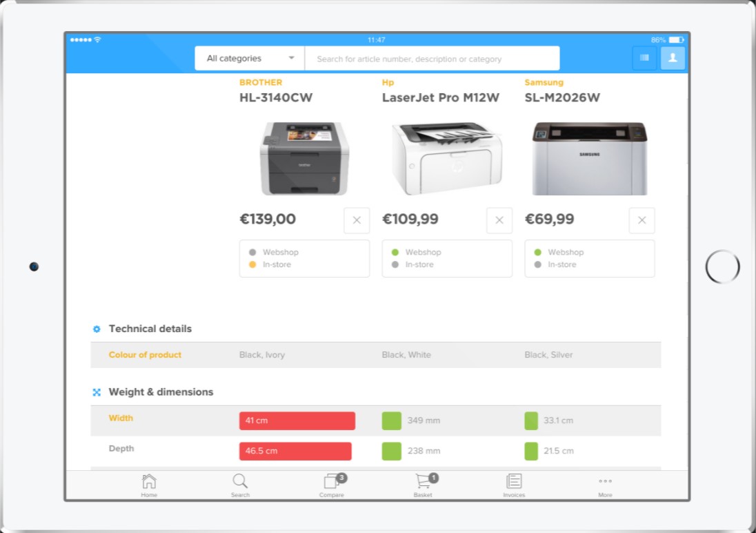
Task: View the Brother HL-3140CW printer image
Action: pyautogui.click(x=304, y=158)
